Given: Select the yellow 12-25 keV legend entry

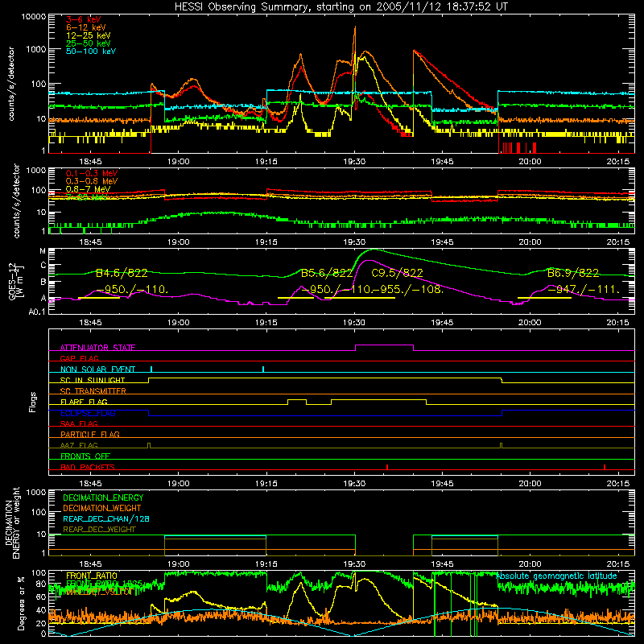Looking at the screenshot, I should (88, 35).
